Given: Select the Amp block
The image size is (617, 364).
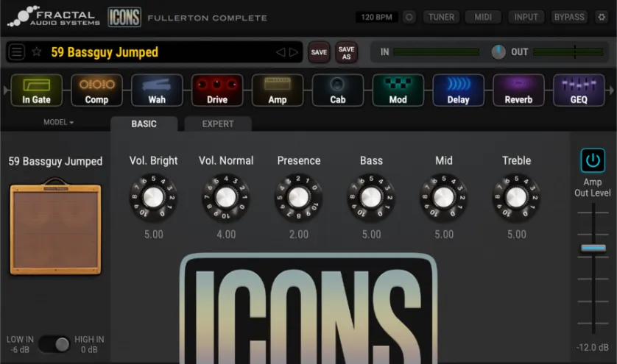Looking at the screenshot, I should coord(278,90).
